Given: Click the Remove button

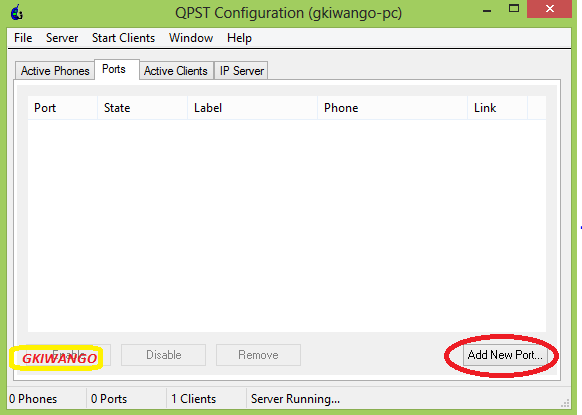Looking at the screenshot, I should point(258,355).
